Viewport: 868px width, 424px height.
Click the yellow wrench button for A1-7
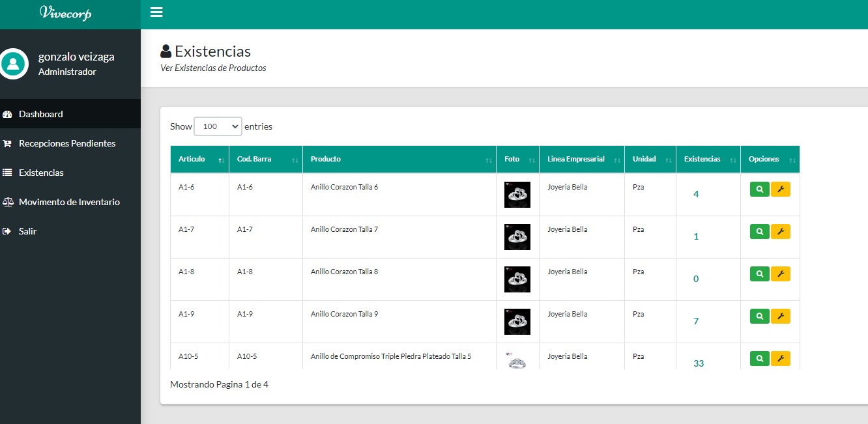780,232
